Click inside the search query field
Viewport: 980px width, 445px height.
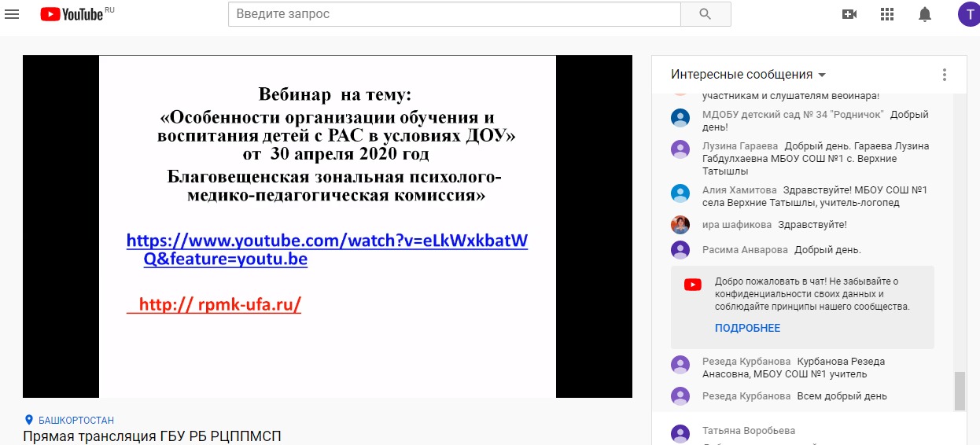pyautogui.click(x=454, y=14)
